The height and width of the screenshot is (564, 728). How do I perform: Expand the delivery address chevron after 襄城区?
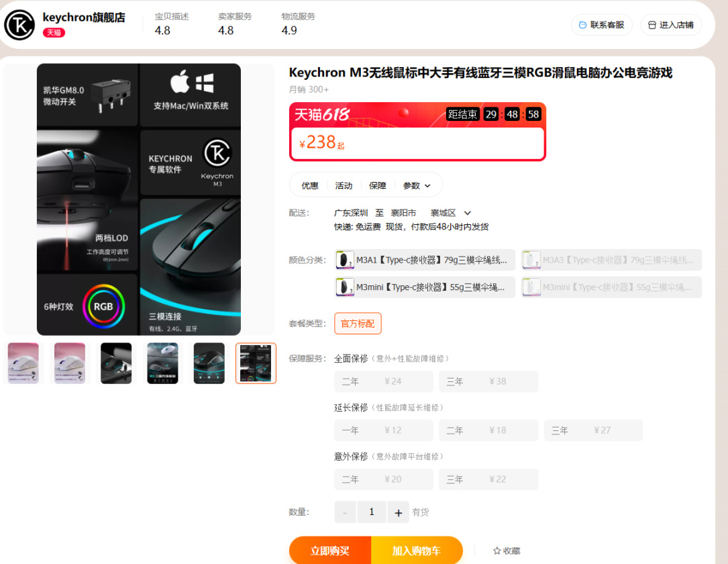pos(468,213)
